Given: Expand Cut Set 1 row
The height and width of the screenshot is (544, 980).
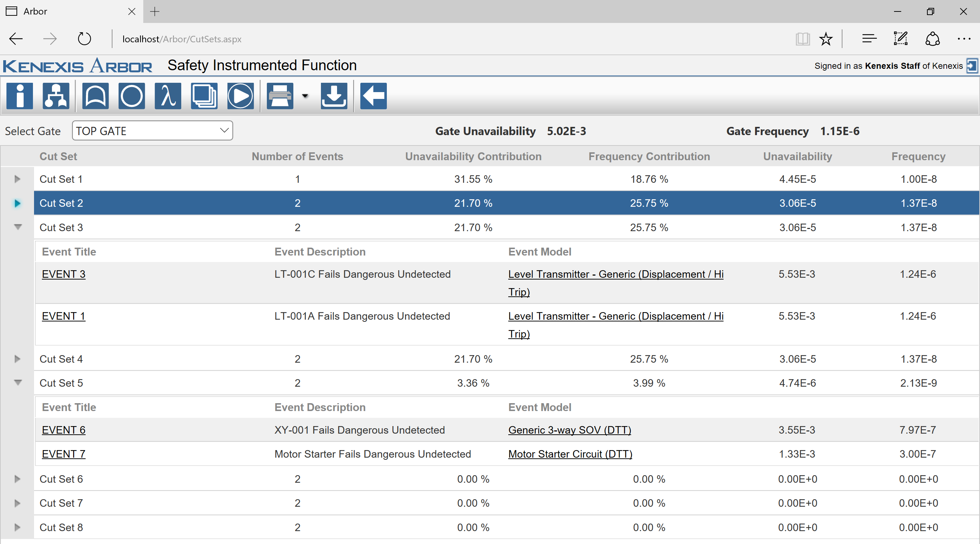Looking at the screenshot, I should tap(17, 179).
